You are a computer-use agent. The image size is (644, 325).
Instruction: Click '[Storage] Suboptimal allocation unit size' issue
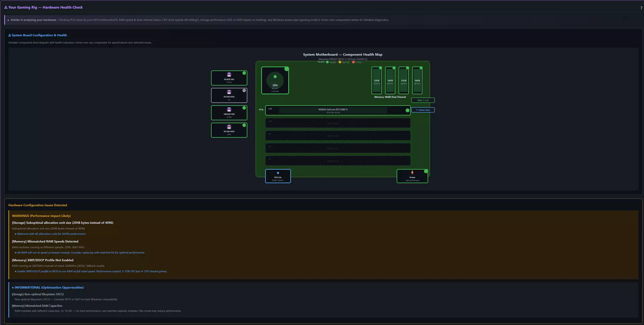tap(62, 223)
